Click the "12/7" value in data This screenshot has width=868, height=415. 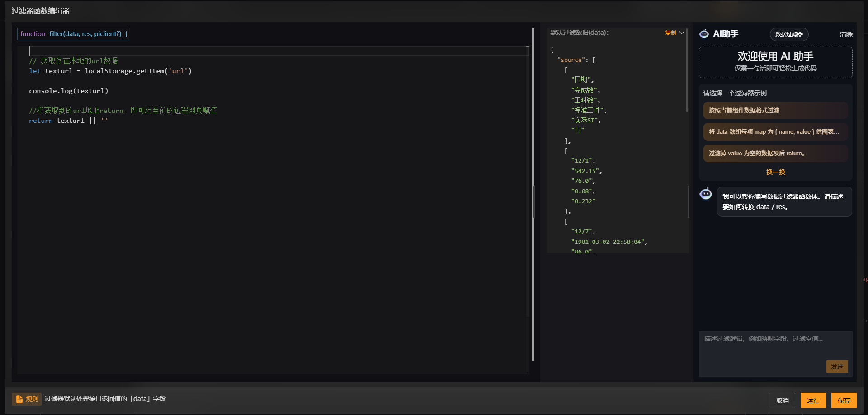coord(581,232)
